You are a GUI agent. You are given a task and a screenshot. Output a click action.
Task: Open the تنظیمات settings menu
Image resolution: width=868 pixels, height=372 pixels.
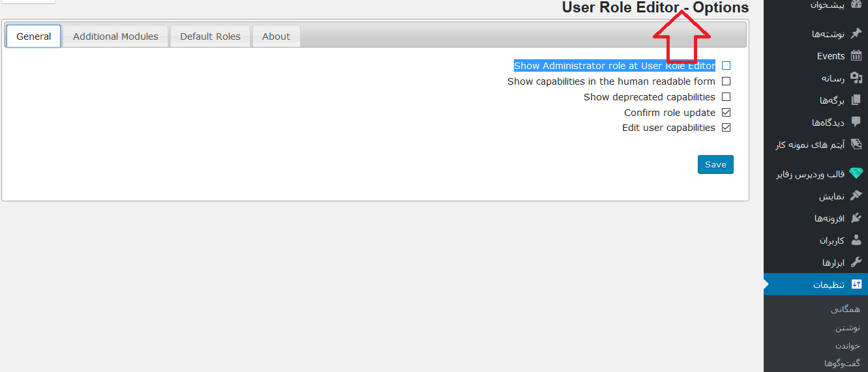pos(816,285)
